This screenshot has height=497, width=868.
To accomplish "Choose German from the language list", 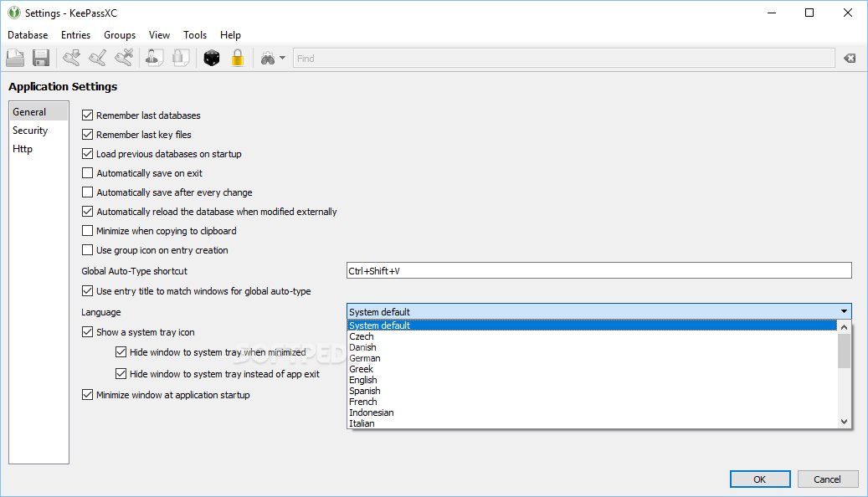I will (x=592, y=358).
